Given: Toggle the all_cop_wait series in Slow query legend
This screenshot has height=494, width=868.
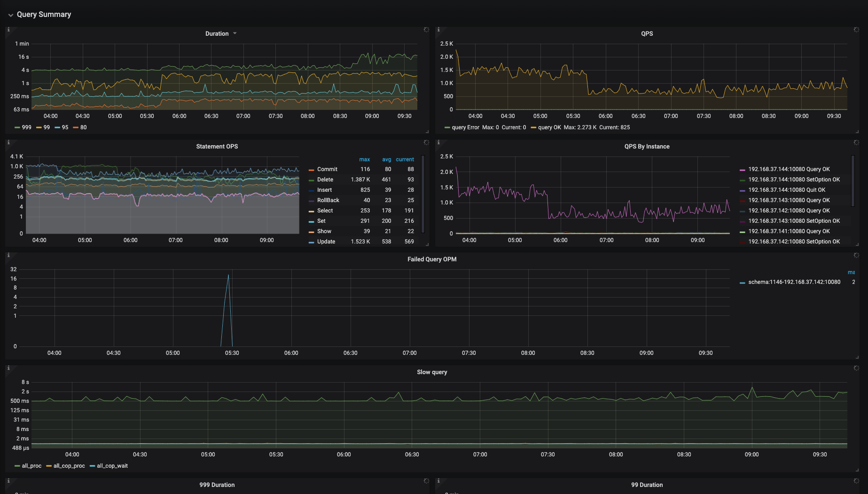Looking at the screenshot, I should point(112,466).
